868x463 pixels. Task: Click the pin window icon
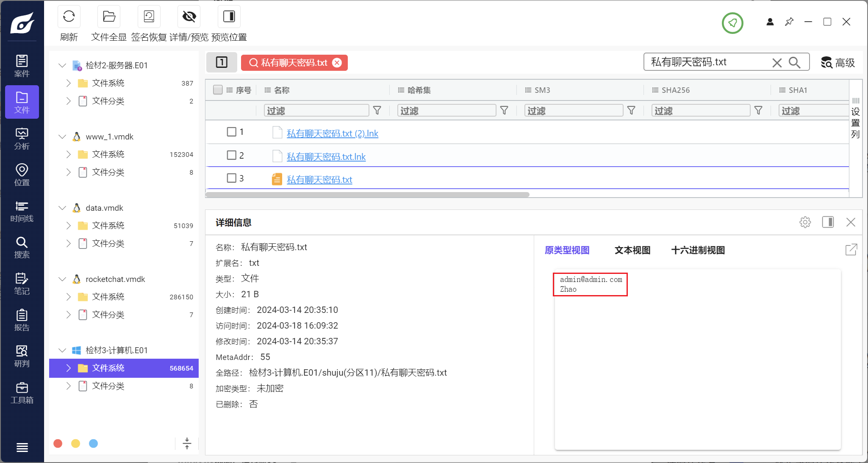789,22
